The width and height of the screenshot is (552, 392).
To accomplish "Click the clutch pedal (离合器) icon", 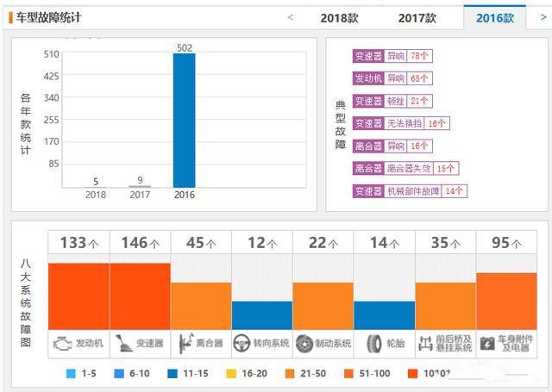I will click(x=186, y=343).
